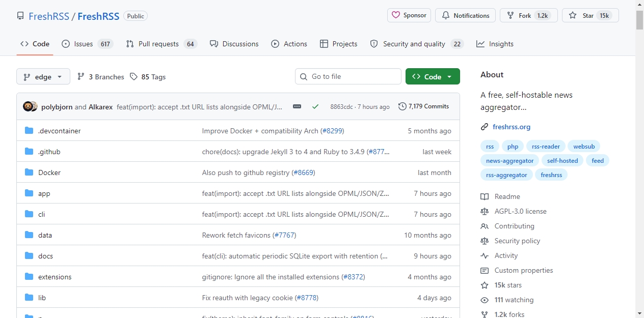The width and height of the screenshot is (644, 318).
Task: Open Notifications bell button
Action: (466, 15)
